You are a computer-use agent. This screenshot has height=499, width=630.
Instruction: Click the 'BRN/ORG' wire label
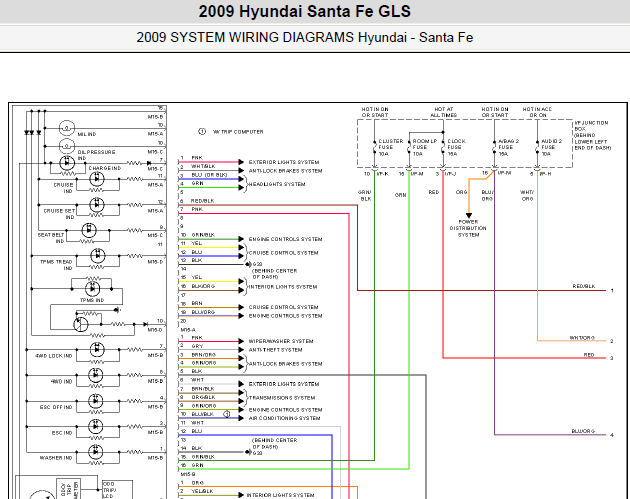(204, 355)
